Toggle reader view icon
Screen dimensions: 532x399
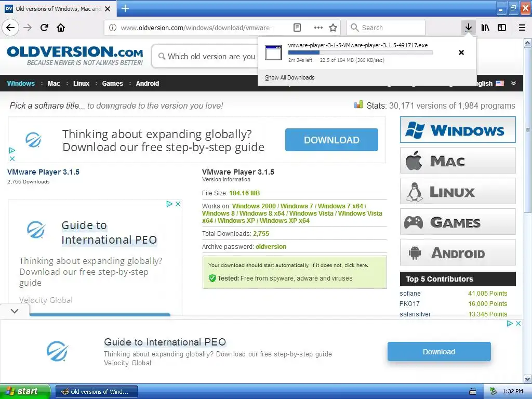click(x=297, y=28)
